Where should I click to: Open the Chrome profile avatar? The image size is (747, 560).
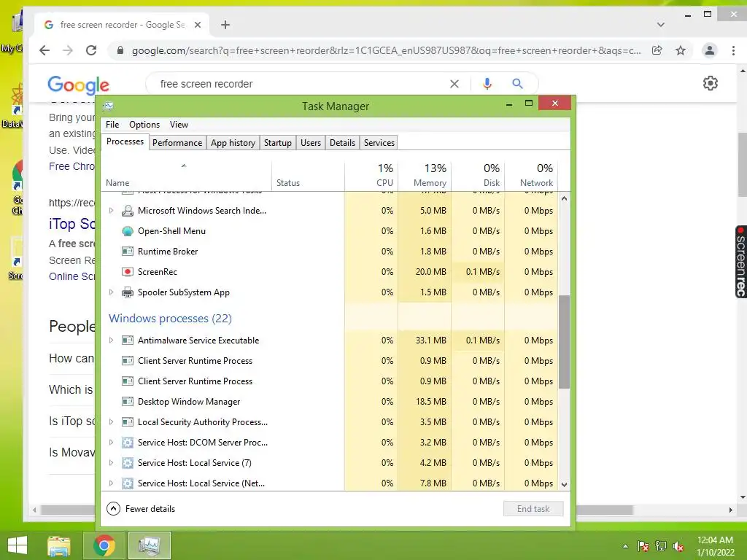[x=709, y=50]
